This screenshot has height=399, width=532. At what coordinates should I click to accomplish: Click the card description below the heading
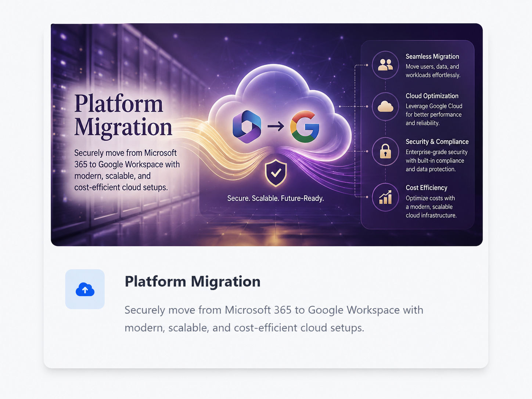pos(274,319)
